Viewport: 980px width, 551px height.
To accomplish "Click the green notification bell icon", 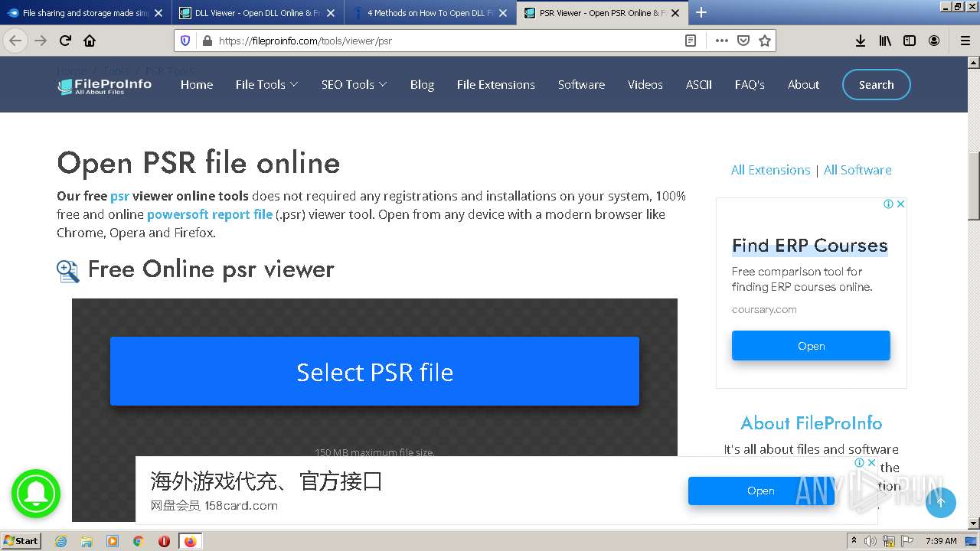I will pyautogui.click(x=35, y=494).
